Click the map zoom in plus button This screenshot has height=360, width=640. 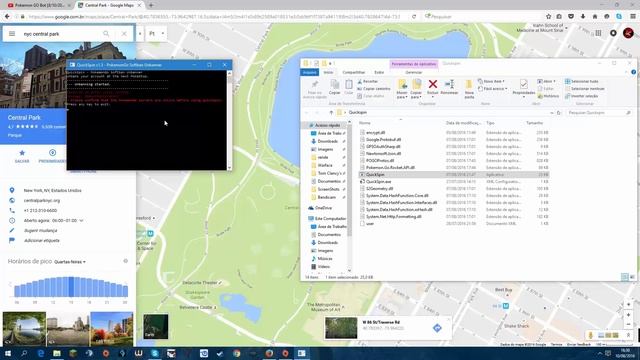[629, 315]
